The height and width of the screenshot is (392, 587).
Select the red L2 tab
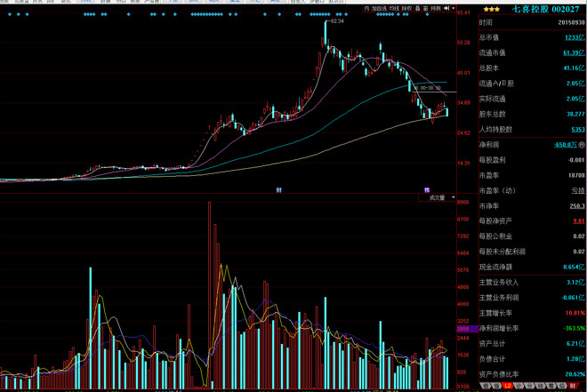508,386
